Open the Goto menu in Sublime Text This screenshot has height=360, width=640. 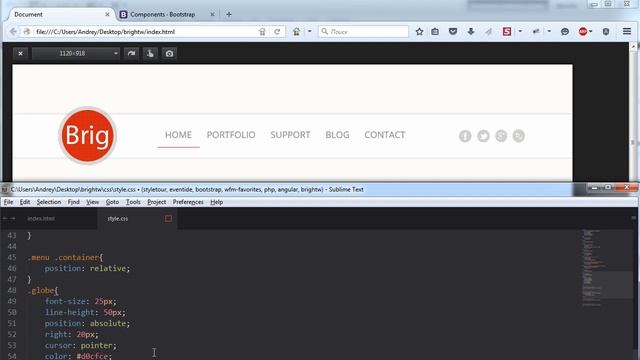point(112,202)
